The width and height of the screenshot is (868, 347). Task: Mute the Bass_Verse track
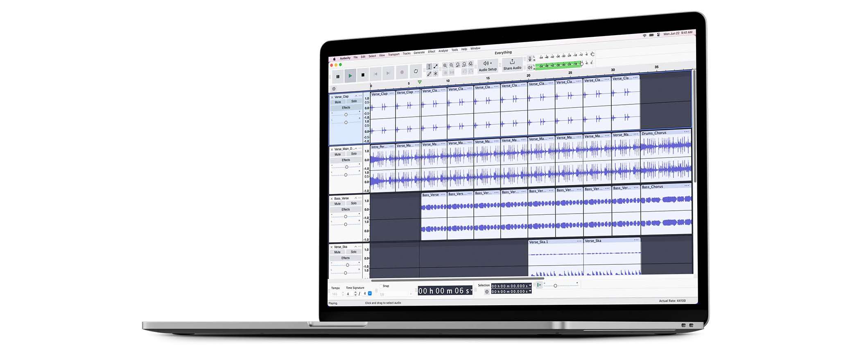pyautogui.click(x=337, y=203)
